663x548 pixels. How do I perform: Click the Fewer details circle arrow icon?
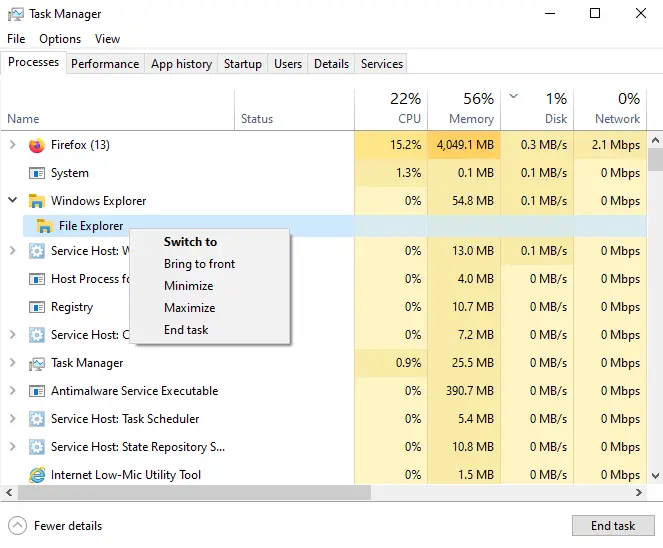click(x=17, y=526)
